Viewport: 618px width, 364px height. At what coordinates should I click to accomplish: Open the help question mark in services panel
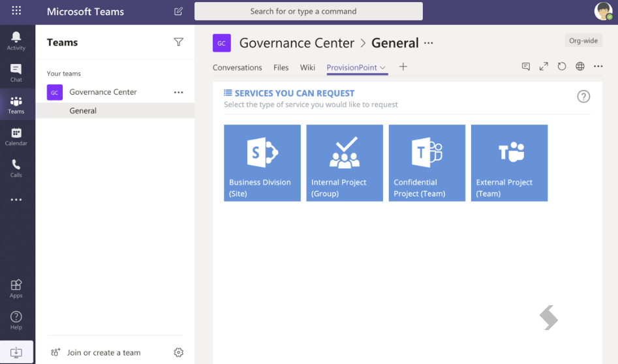(x=583, y=97)
